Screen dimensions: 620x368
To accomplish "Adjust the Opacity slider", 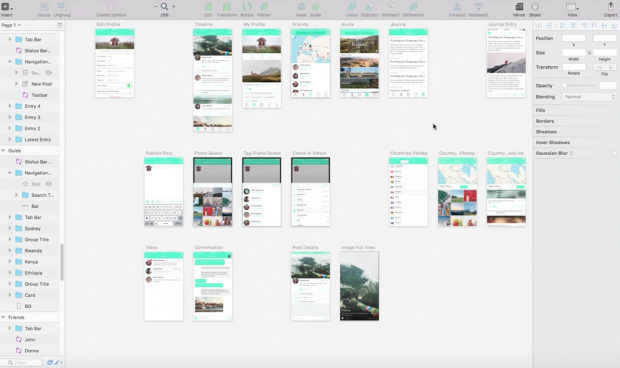I will coord(579,86).
